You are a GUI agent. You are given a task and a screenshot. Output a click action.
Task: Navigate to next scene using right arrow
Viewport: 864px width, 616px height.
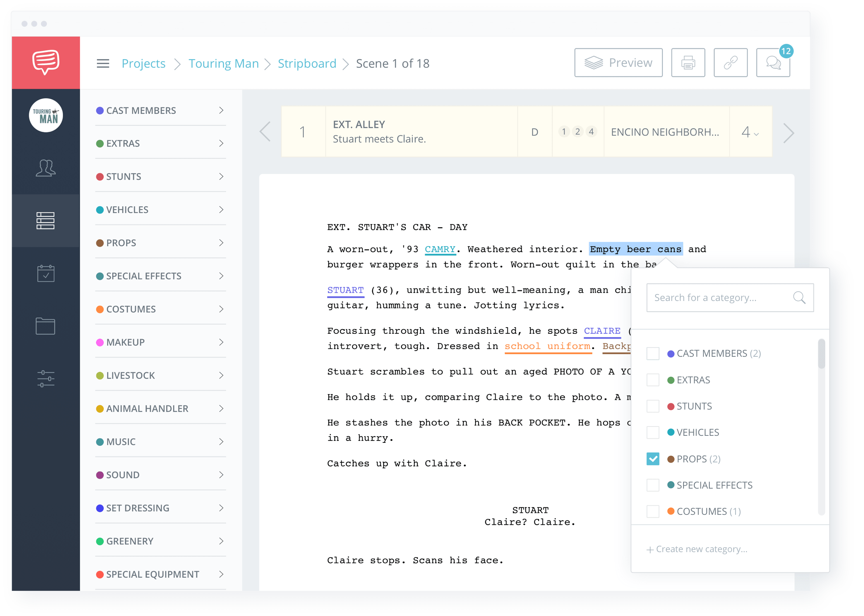[789, 132]
